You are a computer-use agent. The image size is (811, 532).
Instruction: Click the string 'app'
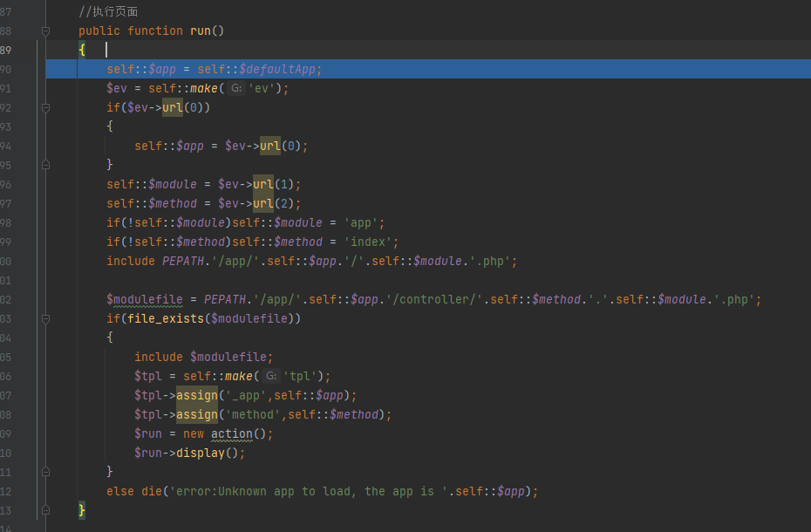[x=361, y=223]
